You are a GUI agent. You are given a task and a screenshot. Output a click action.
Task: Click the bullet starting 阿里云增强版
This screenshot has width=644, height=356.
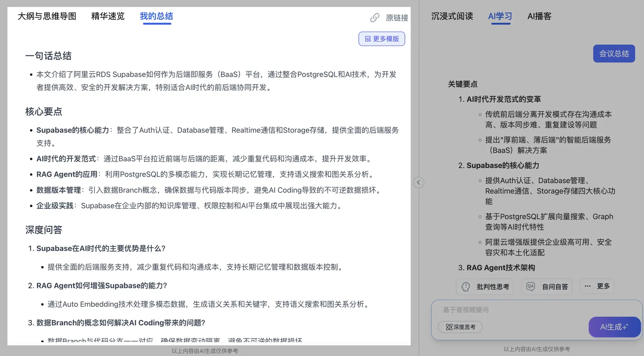(x=548, y=247)
